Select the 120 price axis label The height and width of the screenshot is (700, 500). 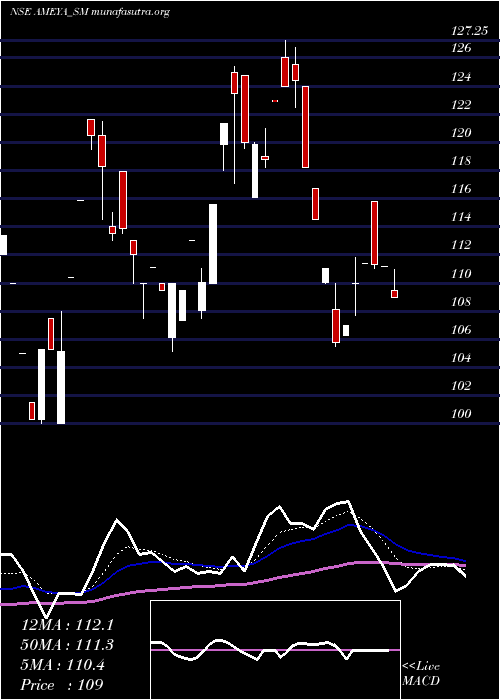(x=461, y=133)
